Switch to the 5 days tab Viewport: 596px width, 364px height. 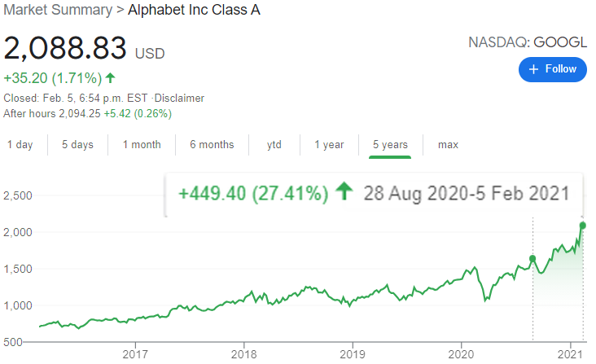tap(77, 145)
